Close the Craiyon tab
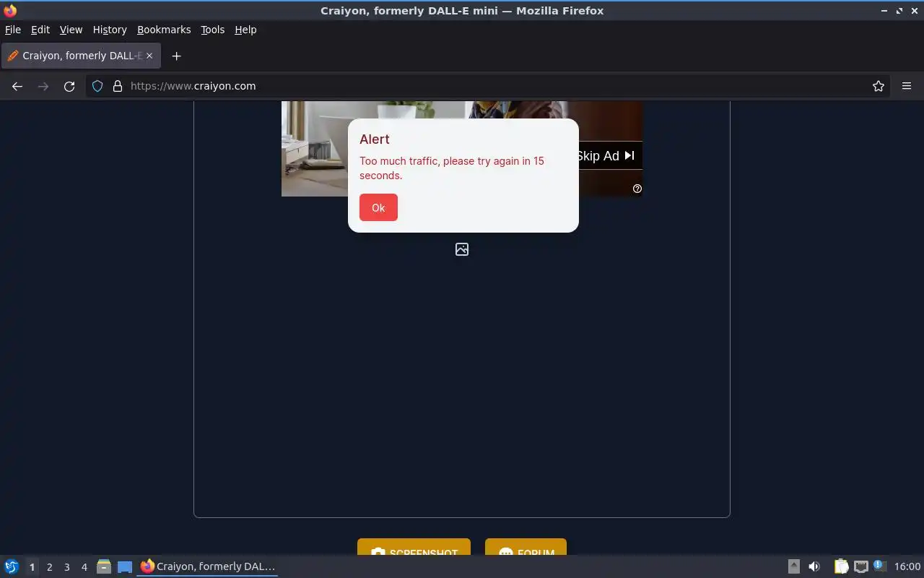 point(149,56)
